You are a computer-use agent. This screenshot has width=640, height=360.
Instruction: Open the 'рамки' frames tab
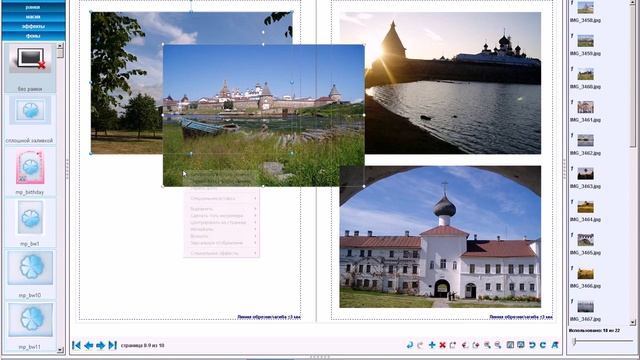point(33,7)
